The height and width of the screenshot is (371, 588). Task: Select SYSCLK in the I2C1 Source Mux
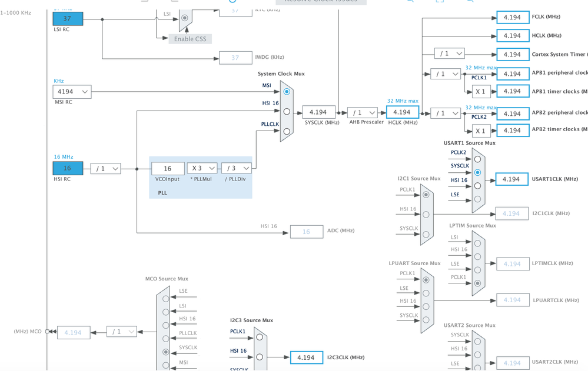pyautogui.click(x=426, y=235)
